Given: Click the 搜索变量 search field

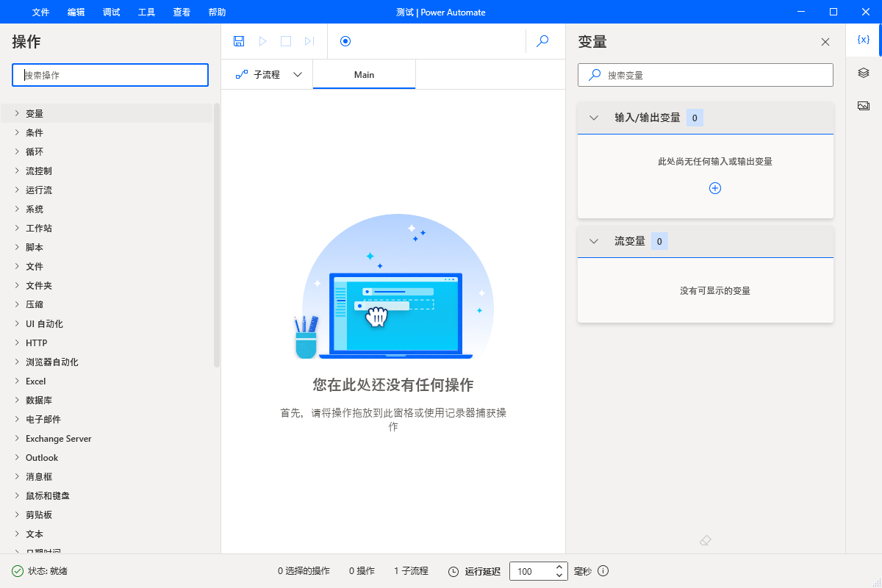Looking at the screenshot, I should point(705,75).
